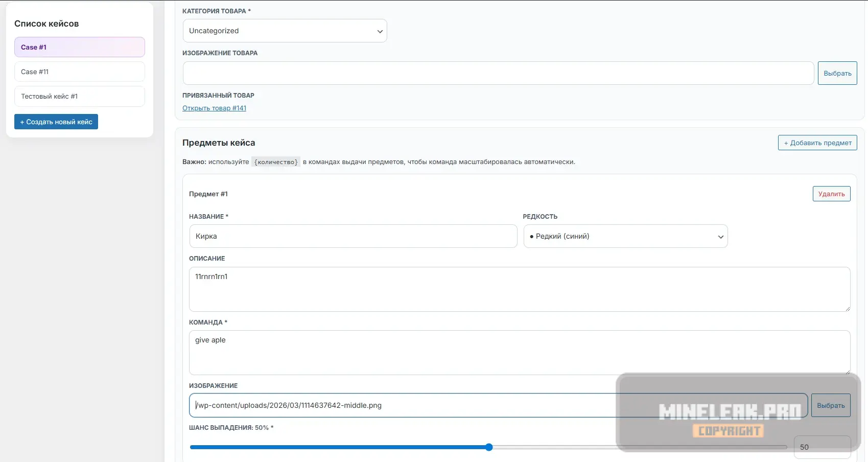The width and height of the screenshot is (868, 462).
Task: Open the Открыть товар #141 link
Action: pos(214,108)
